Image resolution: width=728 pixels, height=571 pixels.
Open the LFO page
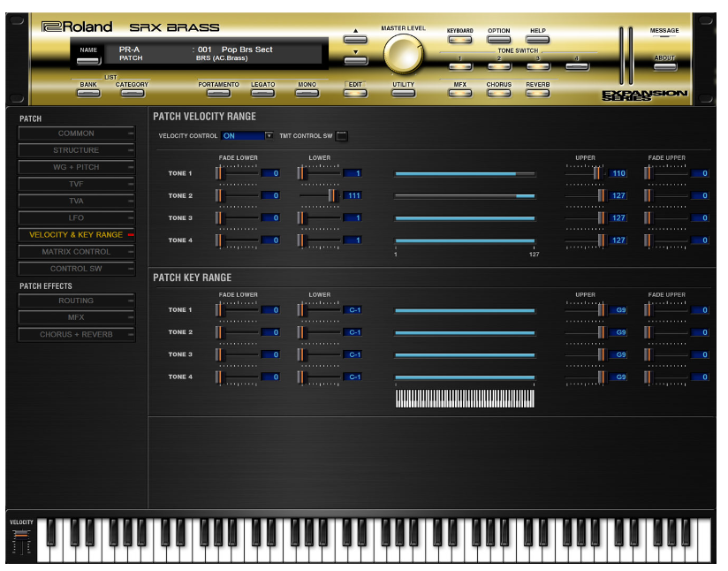tap(77, 217)
